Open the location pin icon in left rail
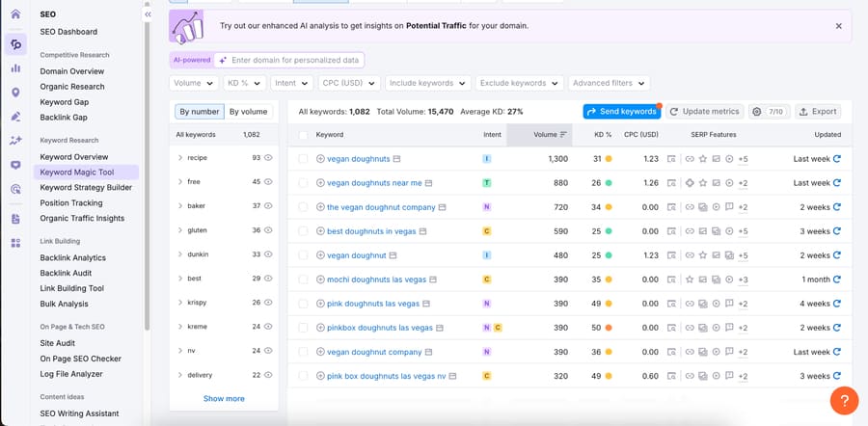Screen dimensions: 868x426 click(x=15, y=93)
